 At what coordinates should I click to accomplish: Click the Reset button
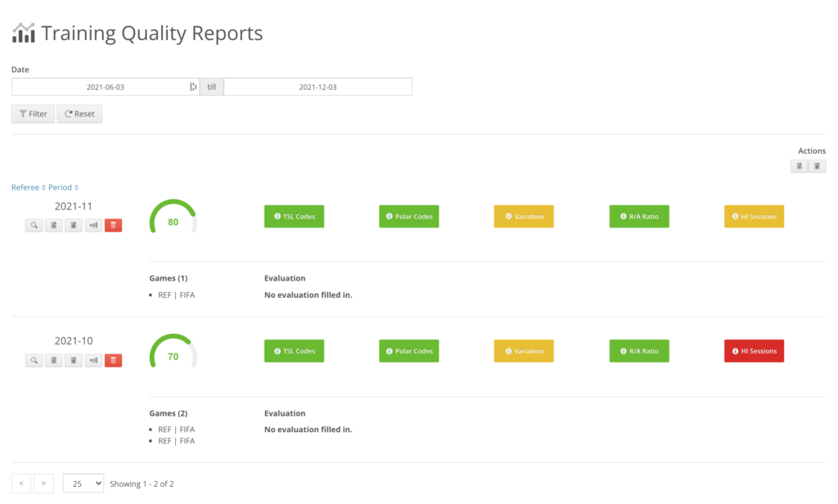tap(79, 114)
